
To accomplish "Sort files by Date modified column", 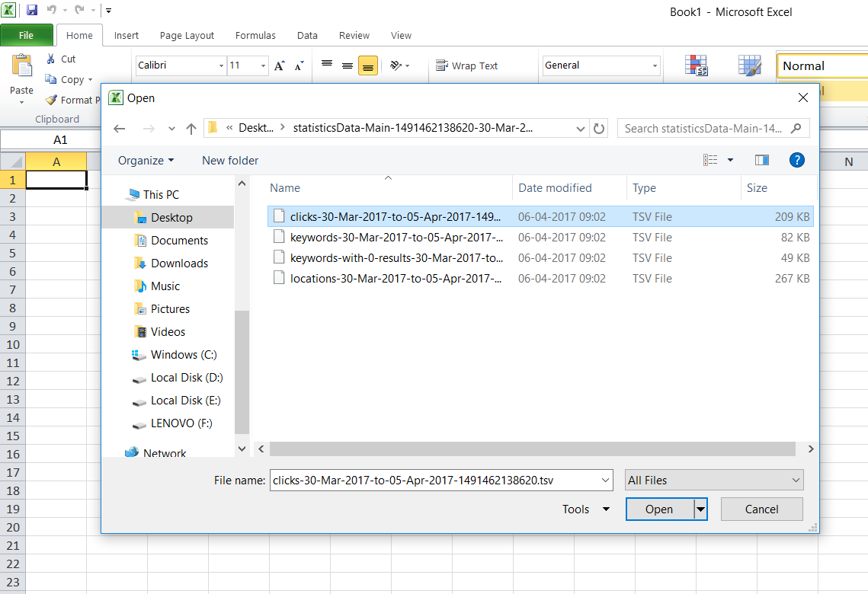I will click(x=569, y=188).
